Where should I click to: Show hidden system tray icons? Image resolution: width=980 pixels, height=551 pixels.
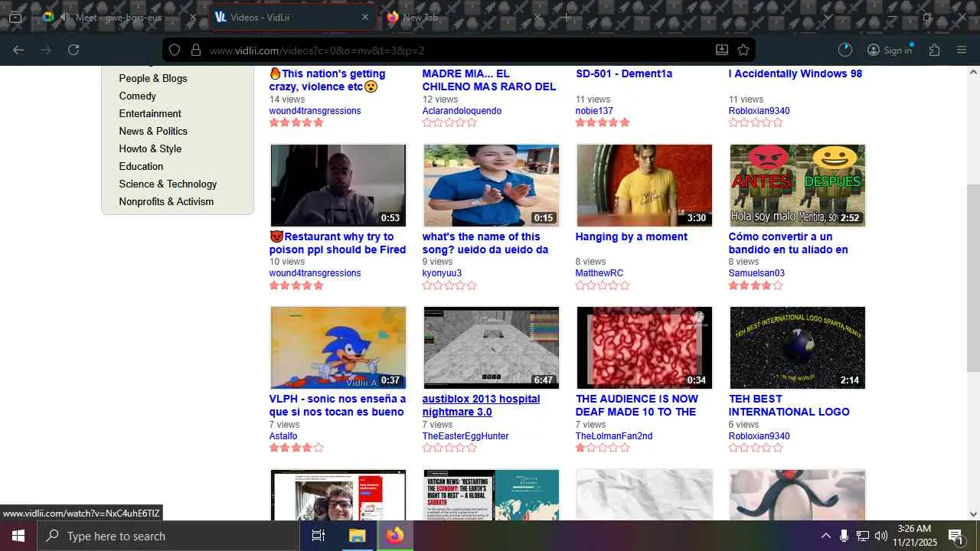pyautogui.click(x=825, y=536)
